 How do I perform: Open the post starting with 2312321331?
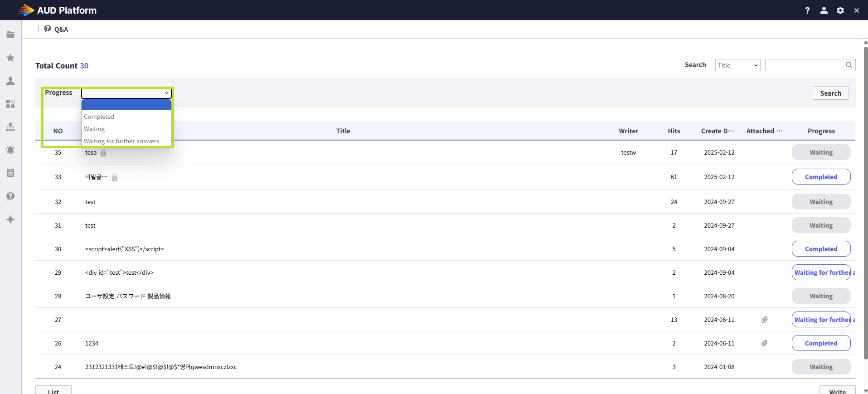[x=161, y=367]
